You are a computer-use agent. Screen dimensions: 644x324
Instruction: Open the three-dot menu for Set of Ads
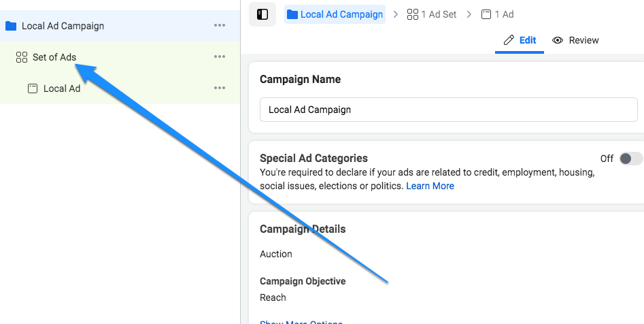pyautogui.click(x=220, y=56)
